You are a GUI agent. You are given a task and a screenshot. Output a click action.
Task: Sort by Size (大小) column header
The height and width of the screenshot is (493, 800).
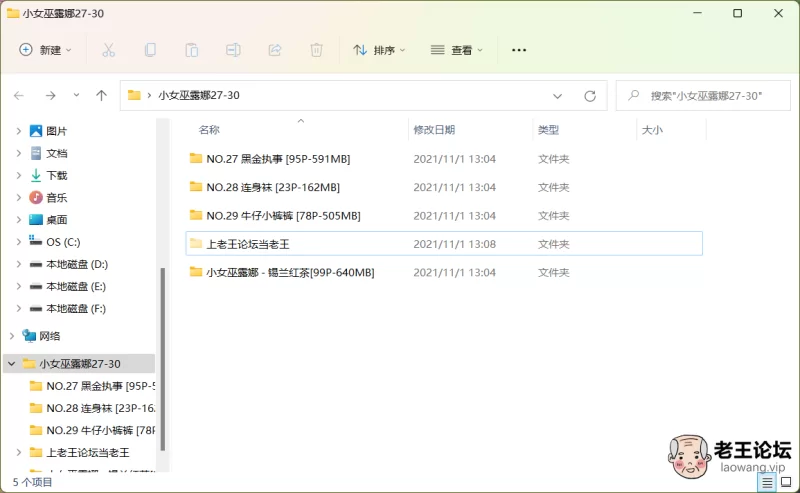(x=652, y=130)
